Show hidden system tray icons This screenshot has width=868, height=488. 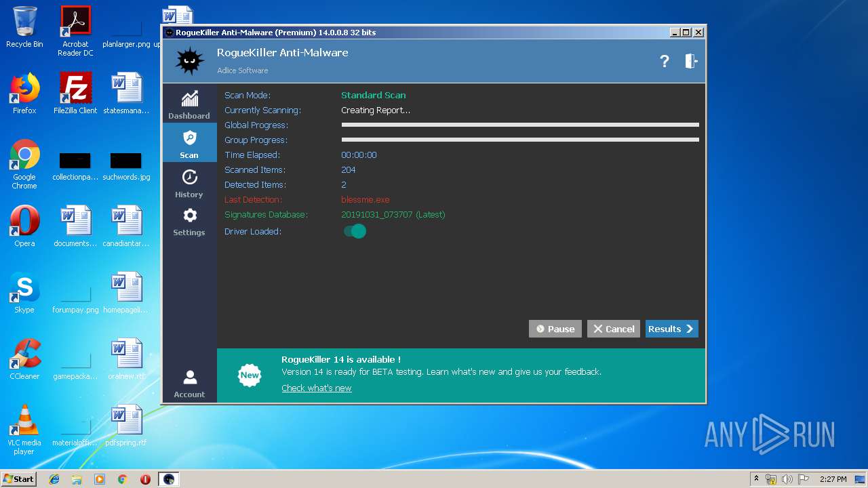point(757,479)
